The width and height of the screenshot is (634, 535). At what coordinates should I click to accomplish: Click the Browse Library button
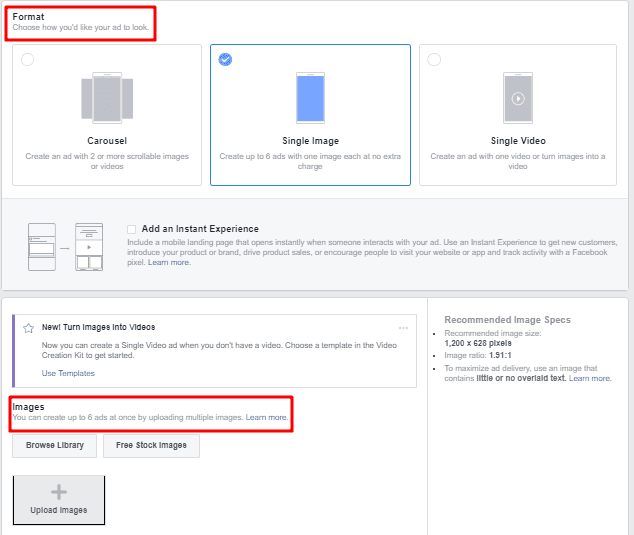55,445
